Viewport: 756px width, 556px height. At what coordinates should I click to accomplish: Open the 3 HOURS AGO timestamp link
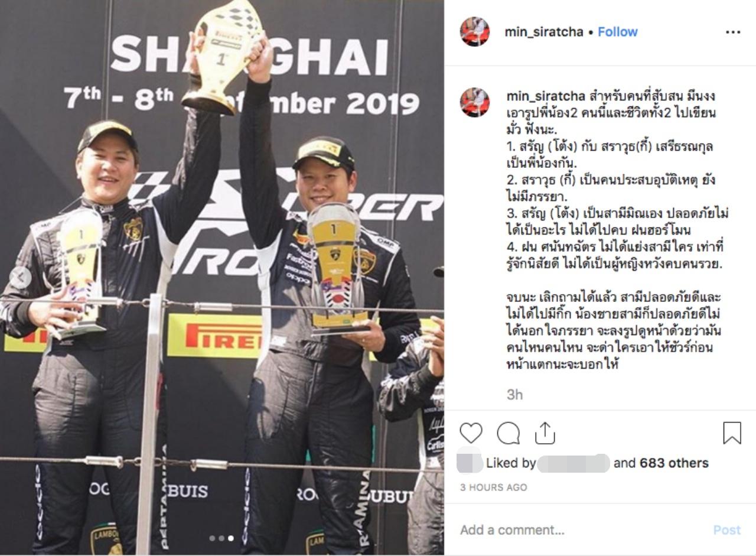[494, 487]
